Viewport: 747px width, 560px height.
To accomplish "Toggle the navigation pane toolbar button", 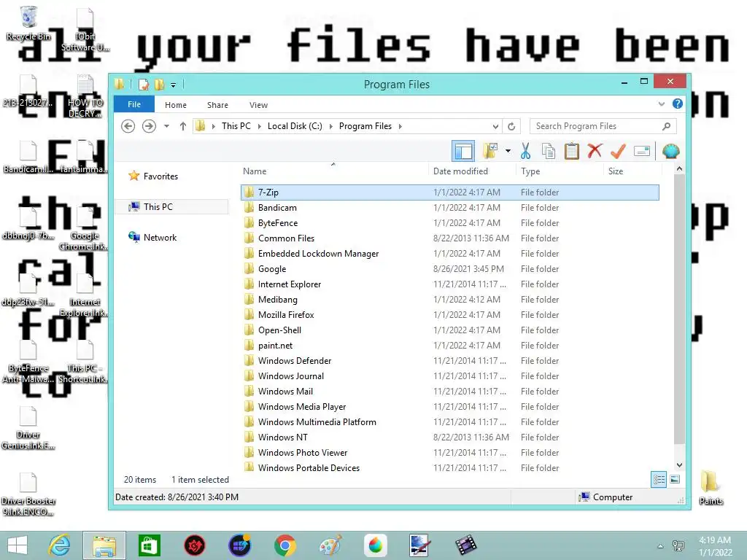I will [x=463, y=152].
